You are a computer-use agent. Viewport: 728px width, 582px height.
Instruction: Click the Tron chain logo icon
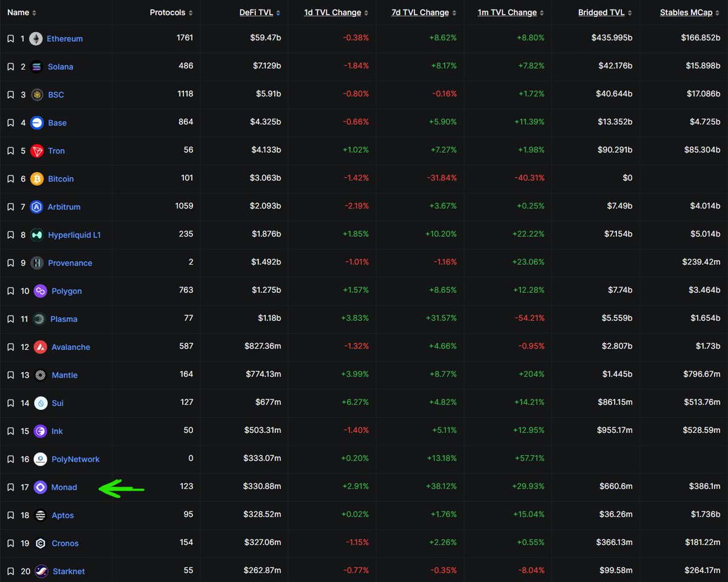[37, 151]
